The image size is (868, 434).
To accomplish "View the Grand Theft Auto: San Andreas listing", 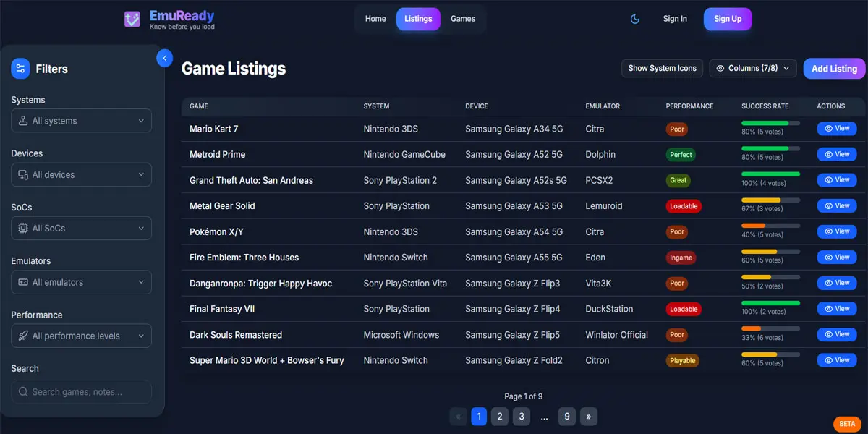I will [x=837, y=180].
